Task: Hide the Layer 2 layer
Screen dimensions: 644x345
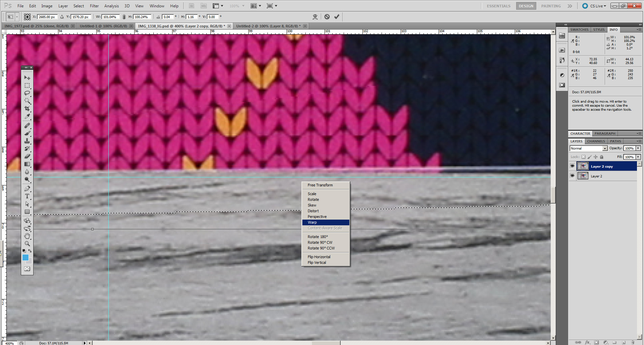Action: pyautogui.click(x=572, y=176)
